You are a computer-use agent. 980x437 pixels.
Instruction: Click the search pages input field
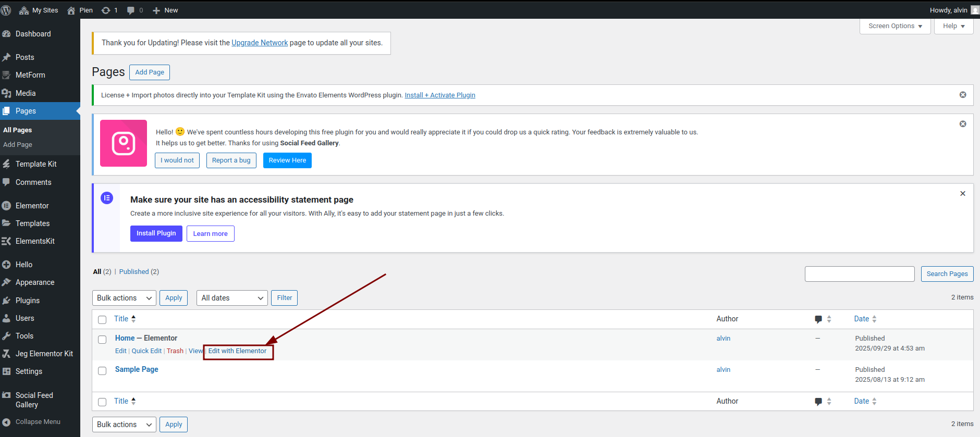pos(860,274)
